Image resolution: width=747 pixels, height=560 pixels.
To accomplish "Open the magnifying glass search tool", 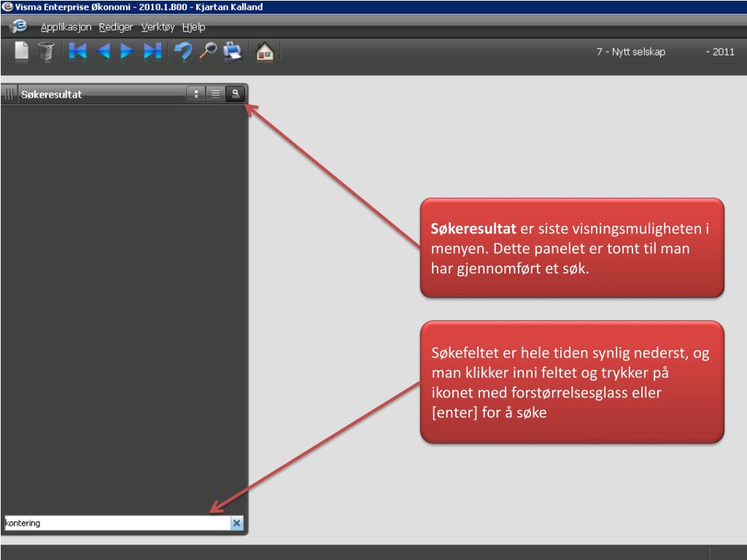I will 208,50.
